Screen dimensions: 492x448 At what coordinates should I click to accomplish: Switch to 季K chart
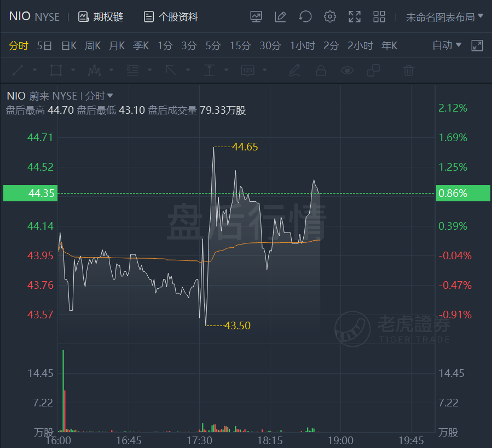coord(141,46)
